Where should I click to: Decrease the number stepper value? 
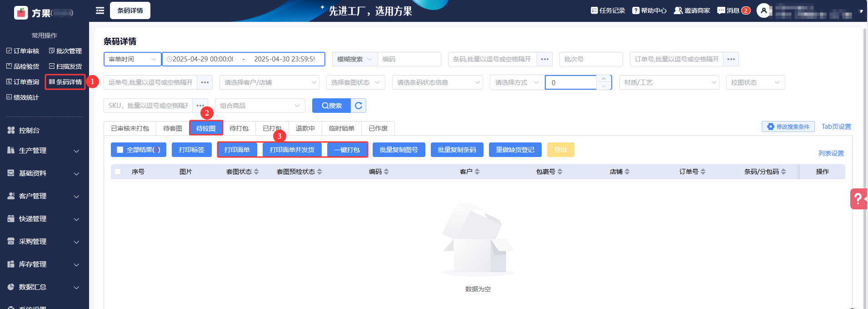pos(604,86)
